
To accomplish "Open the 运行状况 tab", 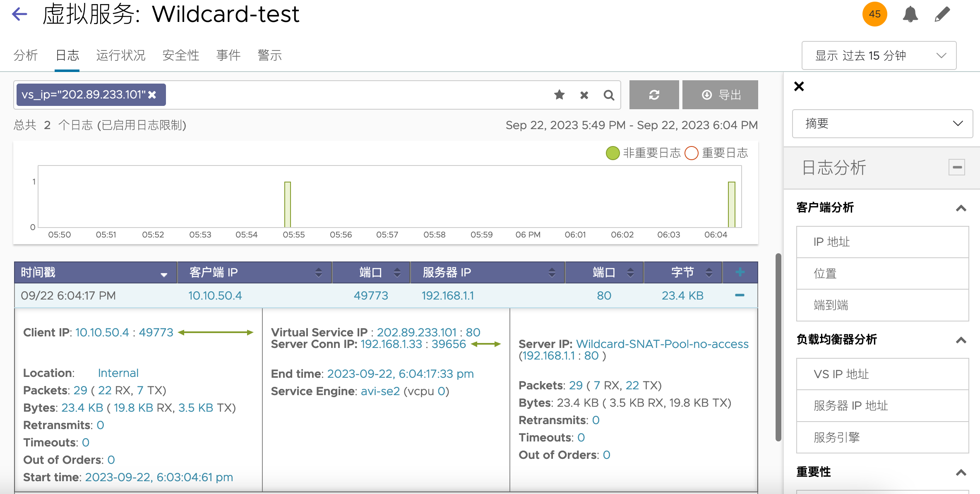I will (121, 55).
